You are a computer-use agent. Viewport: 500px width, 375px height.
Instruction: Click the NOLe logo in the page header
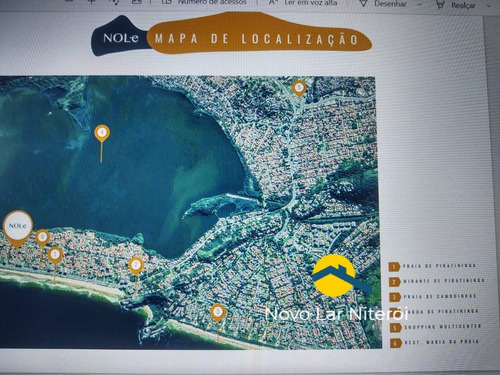pos(120,38)
